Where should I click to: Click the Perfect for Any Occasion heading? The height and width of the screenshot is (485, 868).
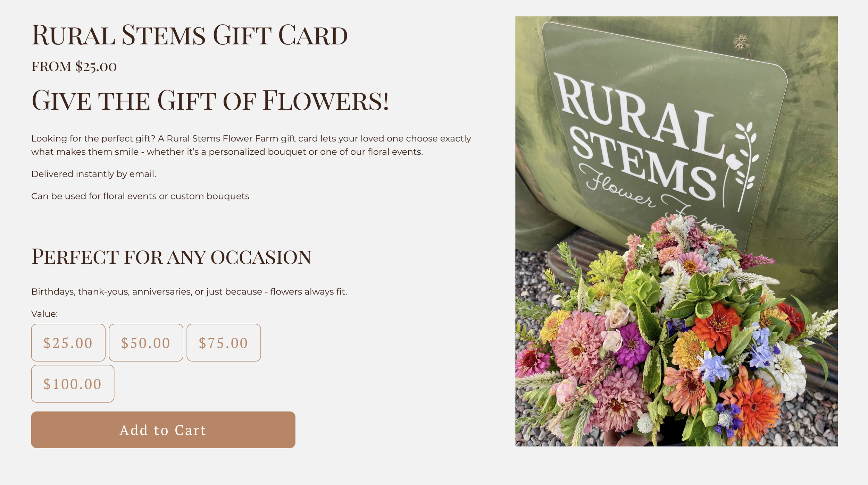click(x=171, y=257)
